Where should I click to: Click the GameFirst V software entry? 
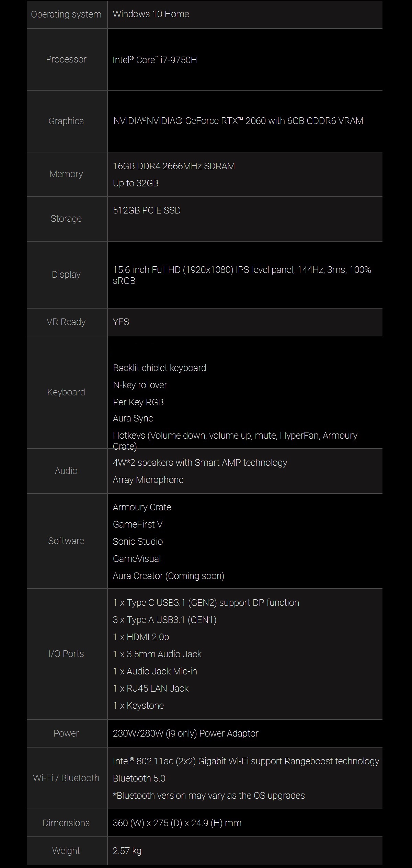[x=138, y=524]
